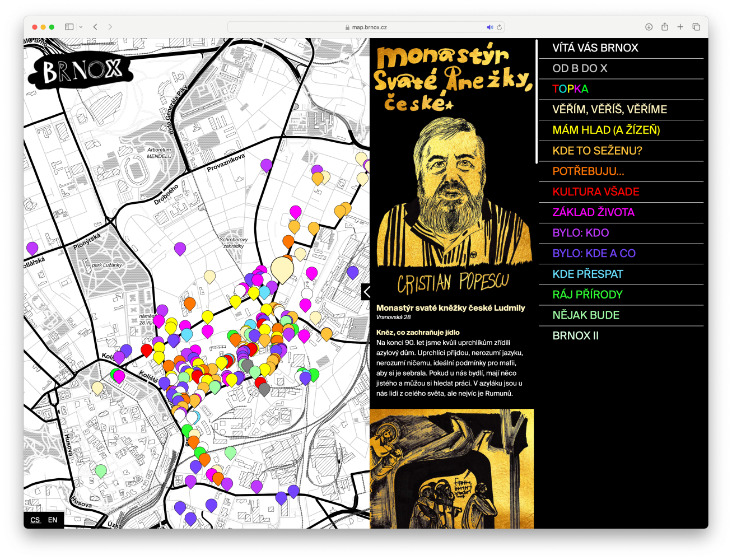Open the TOPKA menu category
The height and width of the screenshot is (560, 732).
[570, 89]
